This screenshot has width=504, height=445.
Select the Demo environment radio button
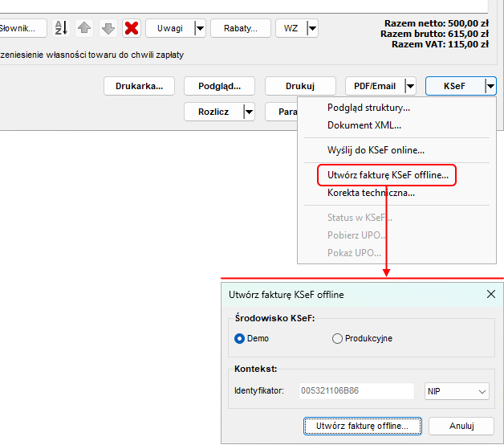[x=239, y=339]
